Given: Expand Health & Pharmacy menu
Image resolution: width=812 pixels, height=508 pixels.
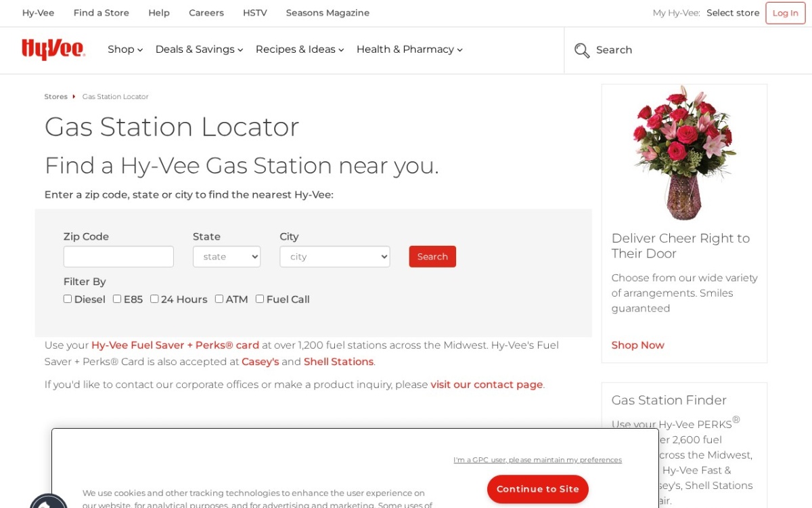Looking at the screenshot, I should point(409,49).
